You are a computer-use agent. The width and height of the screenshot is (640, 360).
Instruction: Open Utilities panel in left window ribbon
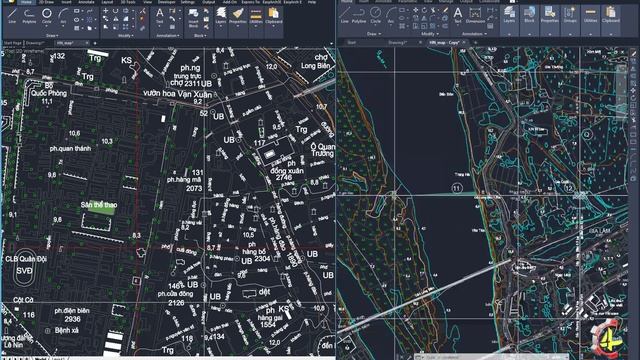point(256,16)
